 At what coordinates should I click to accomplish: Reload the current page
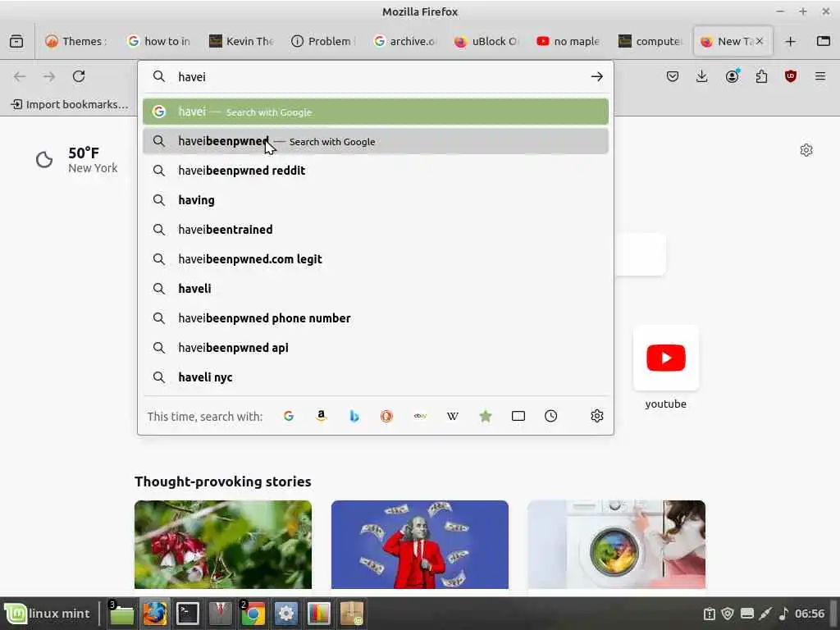(79, 76)
